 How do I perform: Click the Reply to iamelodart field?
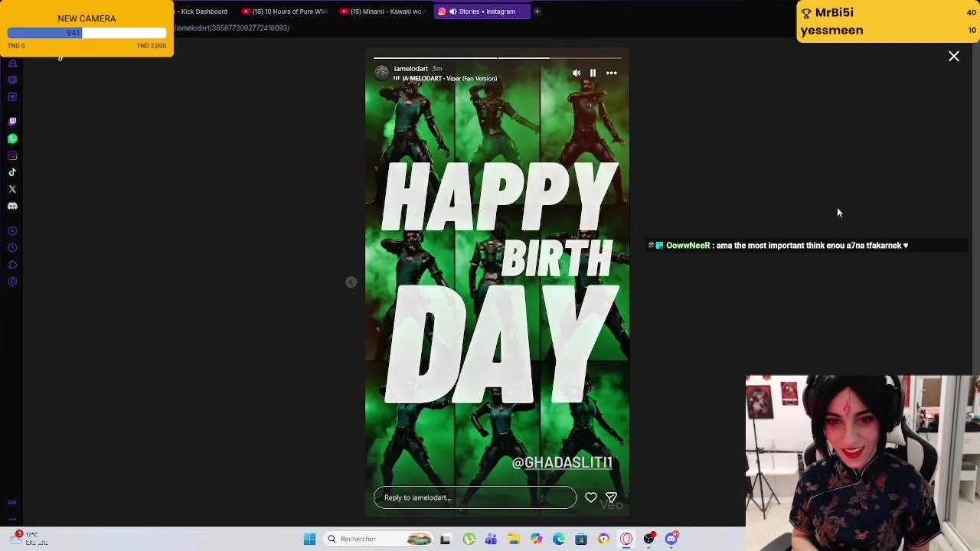click(475, 497)
